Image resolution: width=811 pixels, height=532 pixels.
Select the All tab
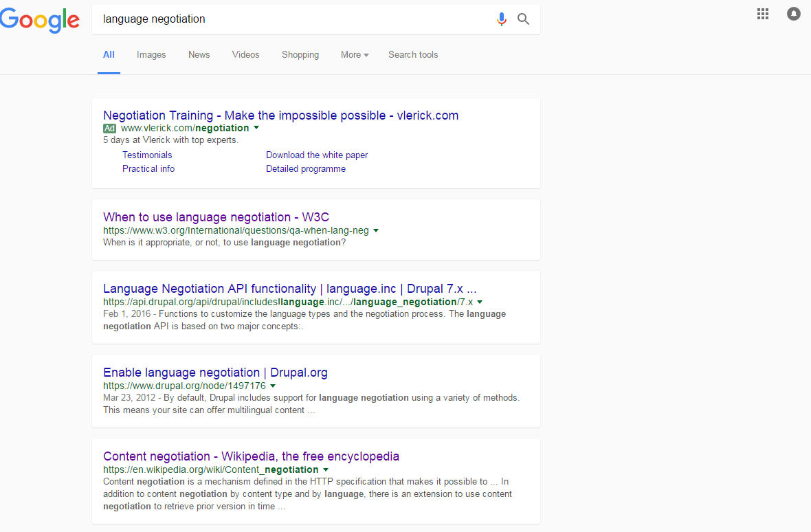click(109, 55)
